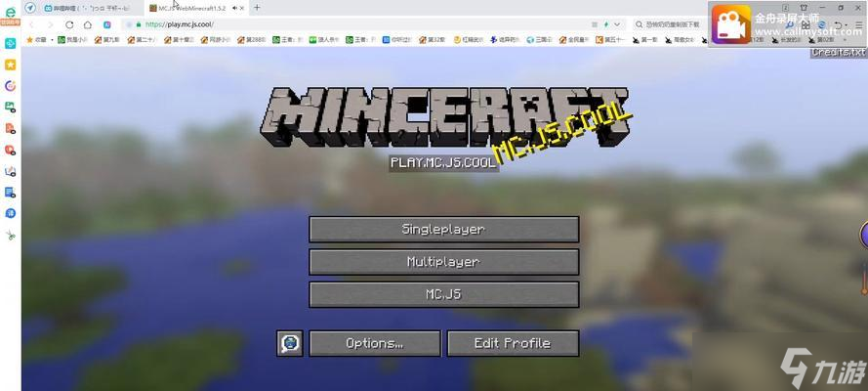Open the Options... menu
Image resolution: width=868 pixels, height=391 pixels.
pyautogui.click(x=375, y=343)
